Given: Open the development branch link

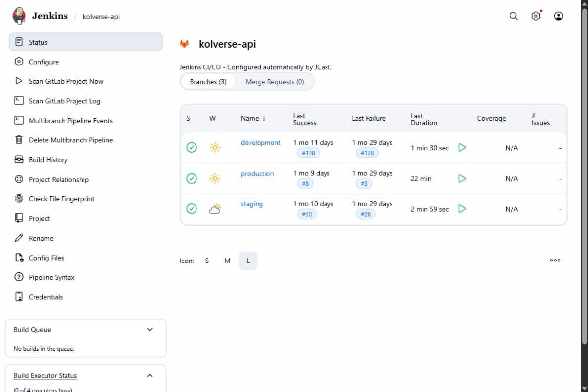Looking at the screenshot, I should click(260, 142).
